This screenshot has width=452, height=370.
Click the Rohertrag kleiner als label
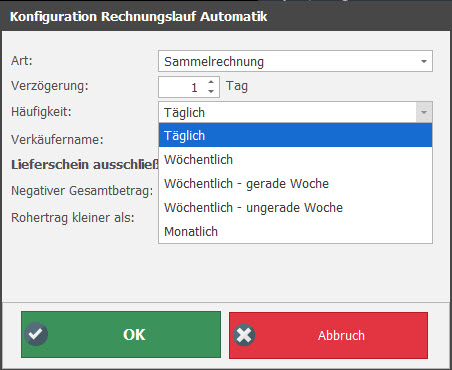73,218
